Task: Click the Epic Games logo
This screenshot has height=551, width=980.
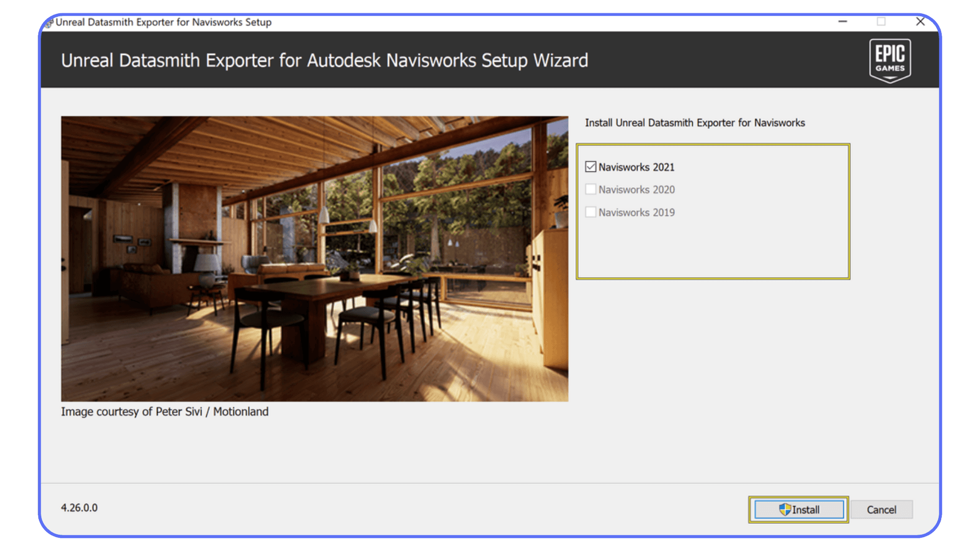Action: pos(890,61)
